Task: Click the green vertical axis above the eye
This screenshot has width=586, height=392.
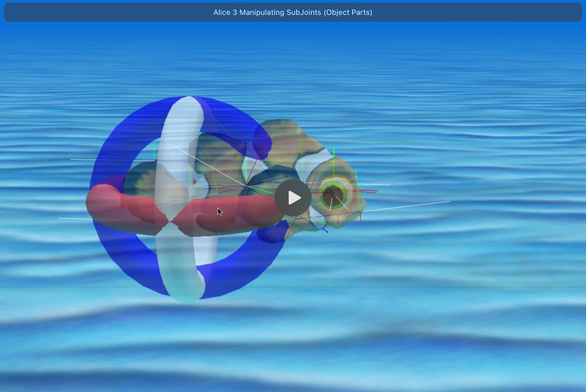Action: click(334, 161)
